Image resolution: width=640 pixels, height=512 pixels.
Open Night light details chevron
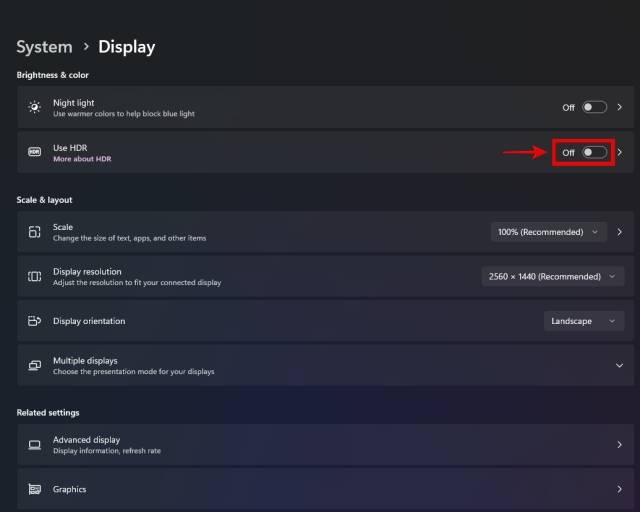coord(620,107)
